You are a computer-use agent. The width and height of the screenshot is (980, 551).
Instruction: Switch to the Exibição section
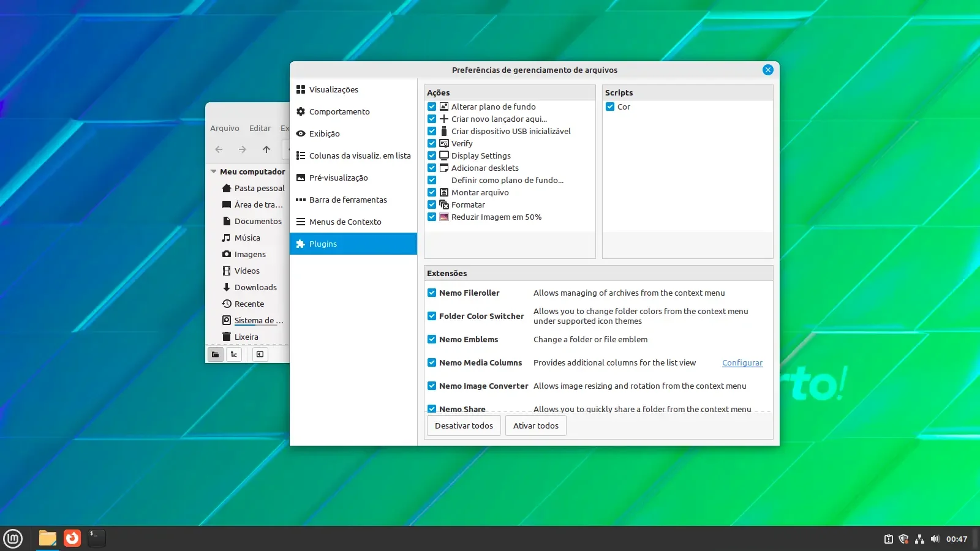(x=353, y=133)
